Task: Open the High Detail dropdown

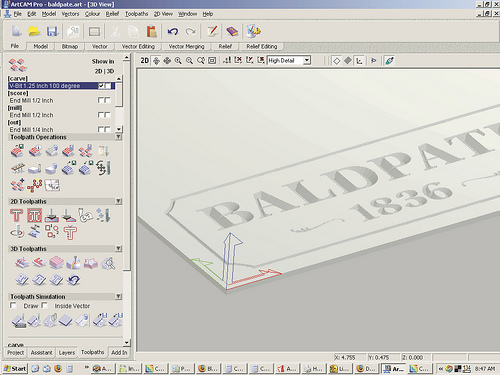Action: (x=307, y=60)
